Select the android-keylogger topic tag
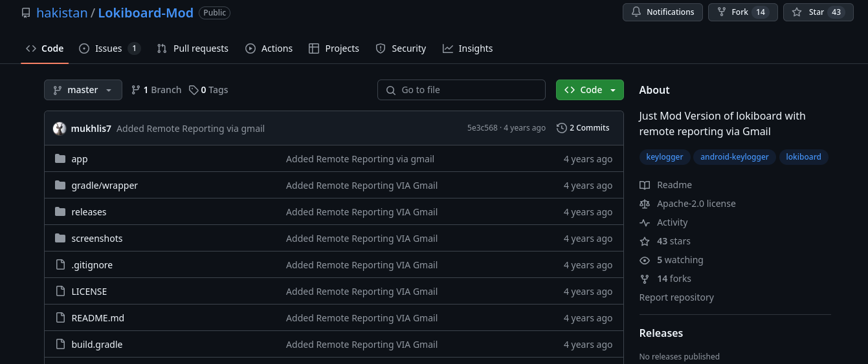This screenshot has height=364, width=868. coord(735,157)
